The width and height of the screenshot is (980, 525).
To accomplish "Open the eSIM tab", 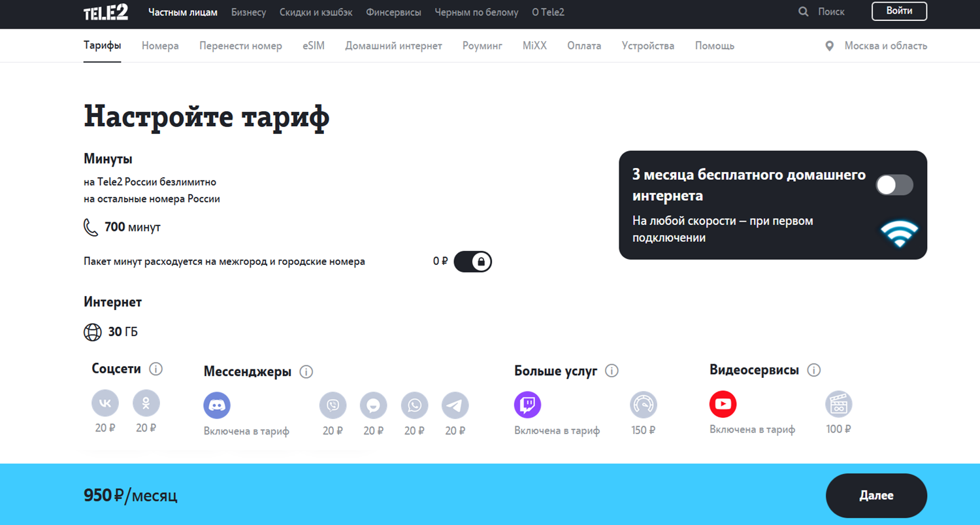I will (314, 46).
